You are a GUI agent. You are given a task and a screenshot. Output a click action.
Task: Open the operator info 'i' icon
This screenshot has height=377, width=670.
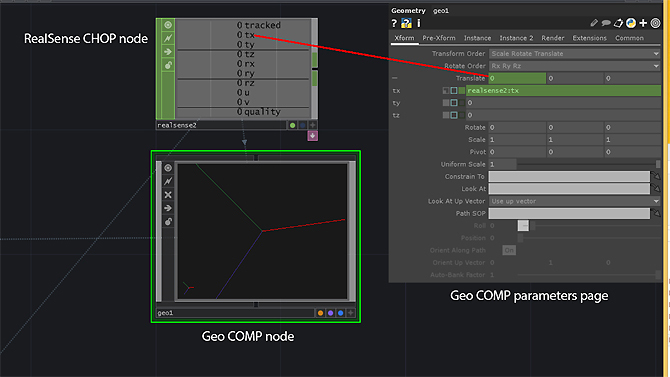click(x=419, y=23)
